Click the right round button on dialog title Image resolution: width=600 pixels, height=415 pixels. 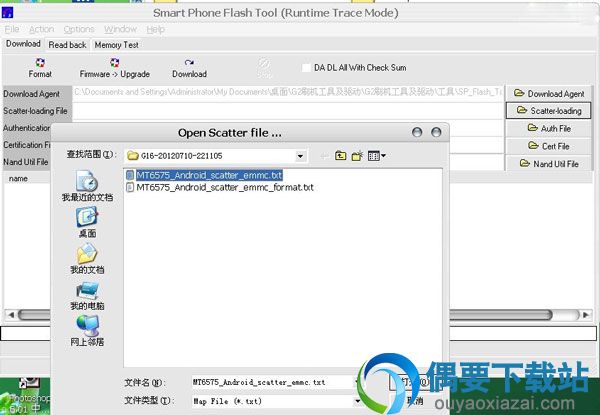436,132
